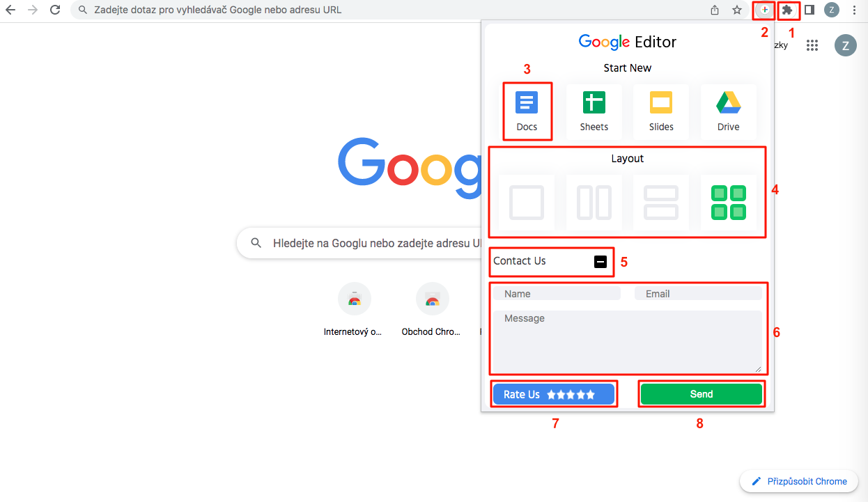Bookmark this page with the star icon

[737, 10]
